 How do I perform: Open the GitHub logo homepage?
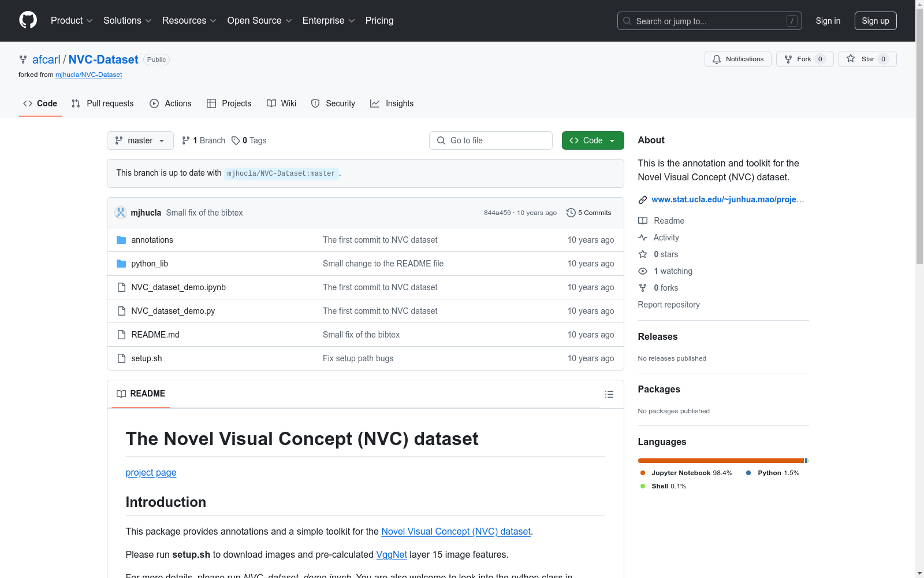point(28,20)
